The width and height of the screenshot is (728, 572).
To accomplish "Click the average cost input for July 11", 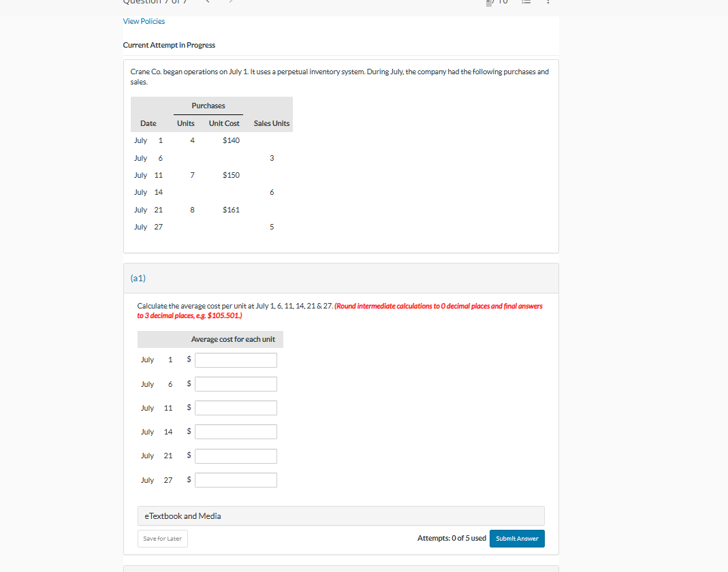I will pos(236,407).
